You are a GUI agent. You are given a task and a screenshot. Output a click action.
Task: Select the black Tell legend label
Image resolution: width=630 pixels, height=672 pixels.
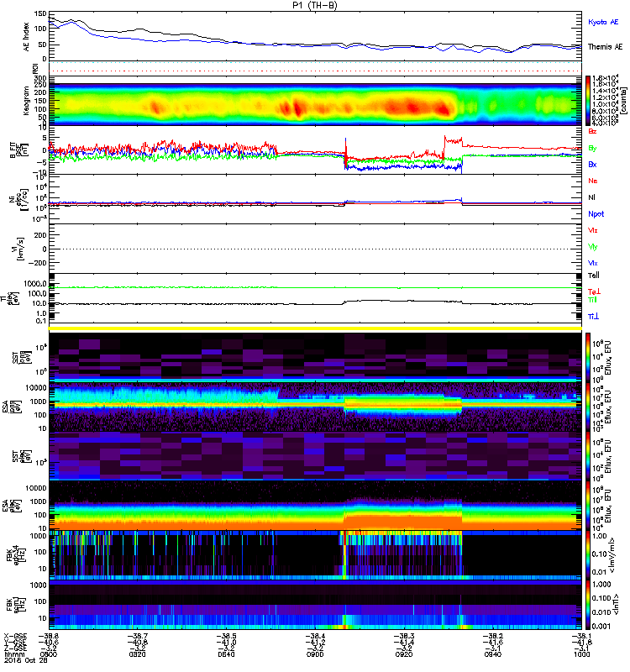coord(594,276)
